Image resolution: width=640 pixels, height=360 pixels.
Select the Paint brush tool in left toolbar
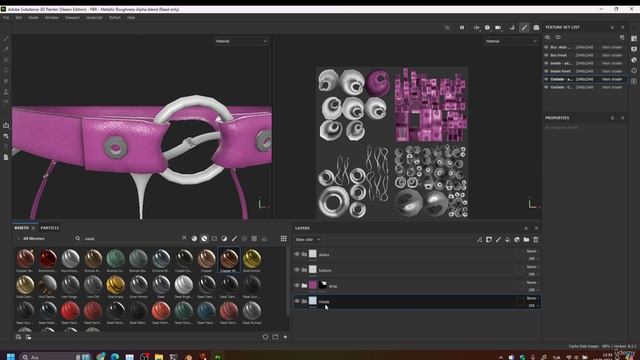pyautogui.click(x=6, y=39)
